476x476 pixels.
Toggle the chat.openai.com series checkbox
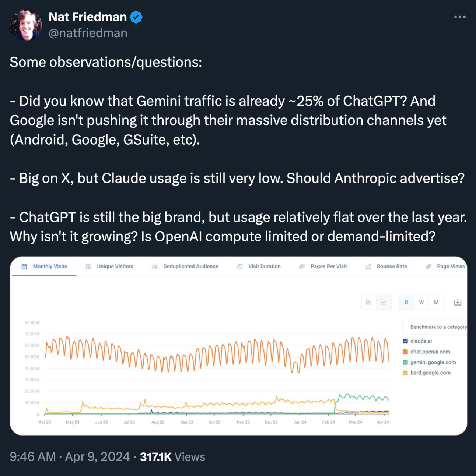point(405,352)
